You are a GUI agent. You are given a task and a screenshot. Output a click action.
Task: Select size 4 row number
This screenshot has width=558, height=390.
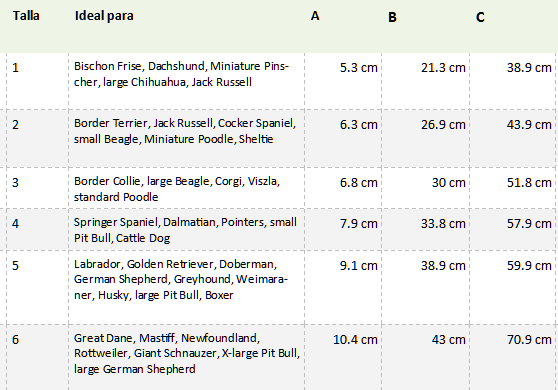[x=38, y=229]
